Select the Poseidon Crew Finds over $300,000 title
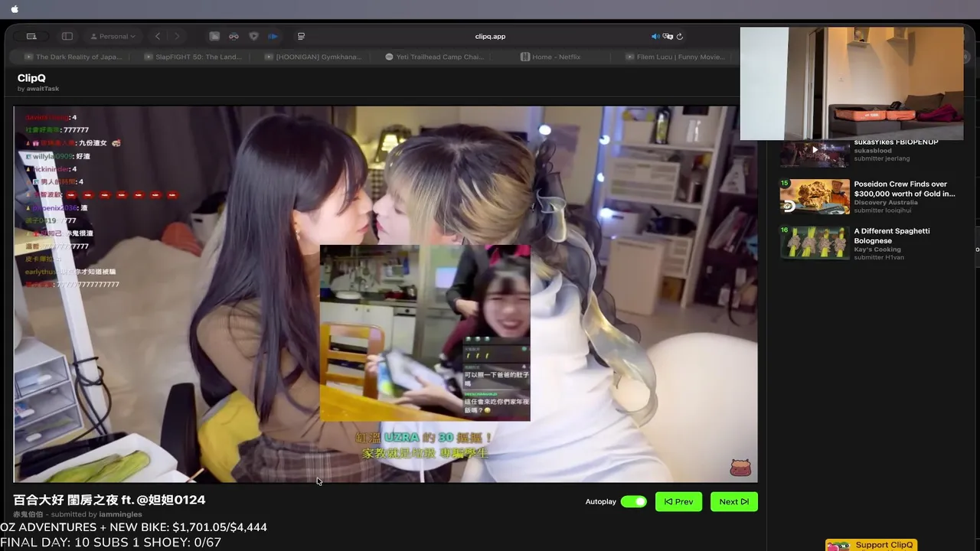This screenshot has width=980, height=551. pos(904,189)
